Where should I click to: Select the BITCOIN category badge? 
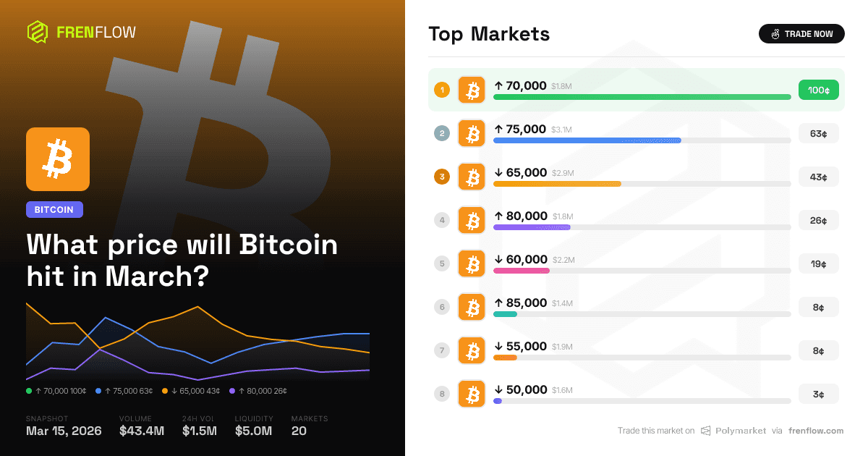tap(54, 209)
